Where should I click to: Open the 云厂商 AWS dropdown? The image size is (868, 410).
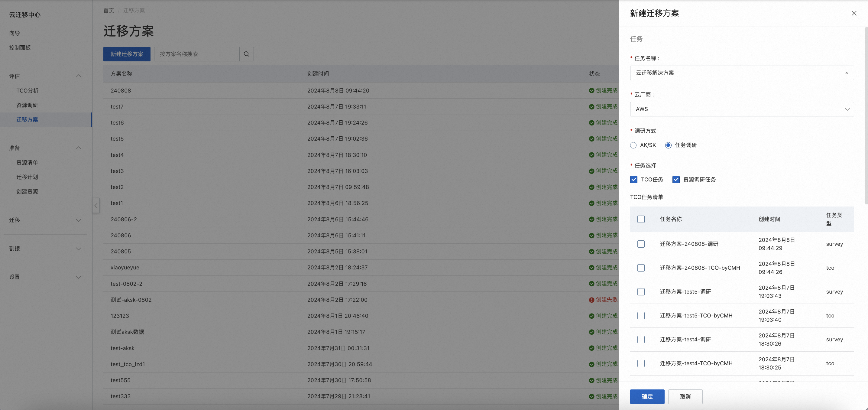(x=742, y=109)
